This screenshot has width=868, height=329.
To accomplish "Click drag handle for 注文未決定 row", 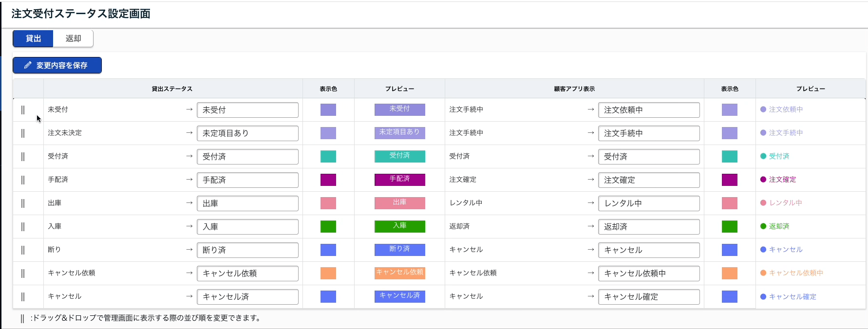I will 23,133.
